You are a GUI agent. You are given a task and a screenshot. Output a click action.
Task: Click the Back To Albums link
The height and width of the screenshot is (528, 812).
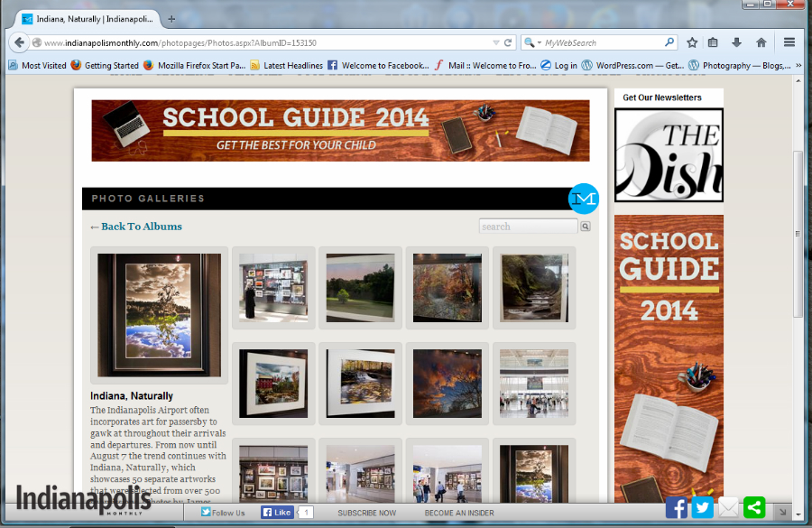click(x=136, y=227)
